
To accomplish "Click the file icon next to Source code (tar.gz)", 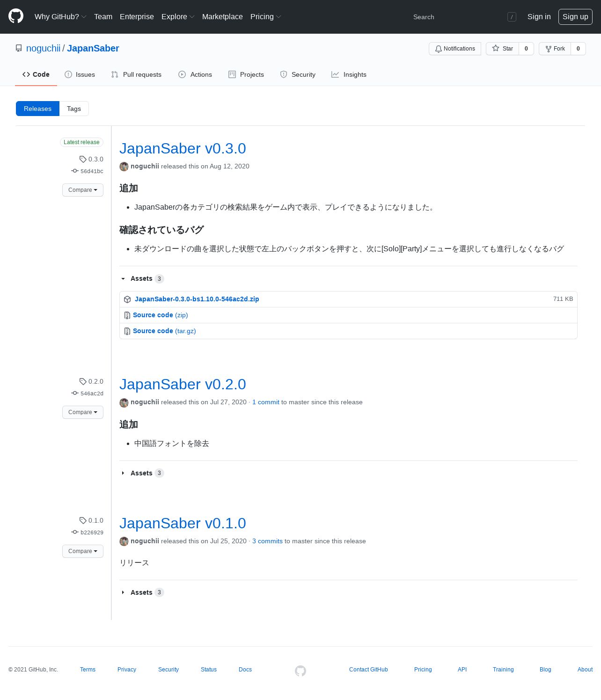I will [x=127, y=331].
